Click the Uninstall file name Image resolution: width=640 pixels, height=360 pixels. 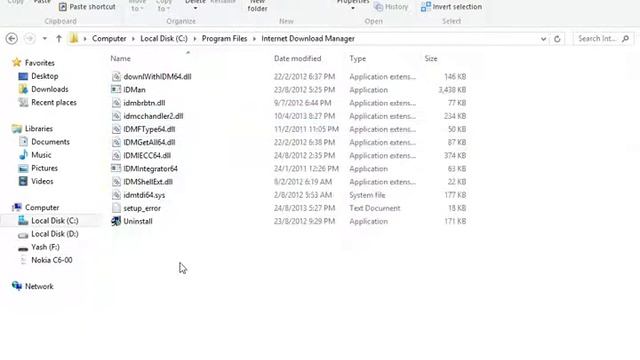click(x=138, y=221)
